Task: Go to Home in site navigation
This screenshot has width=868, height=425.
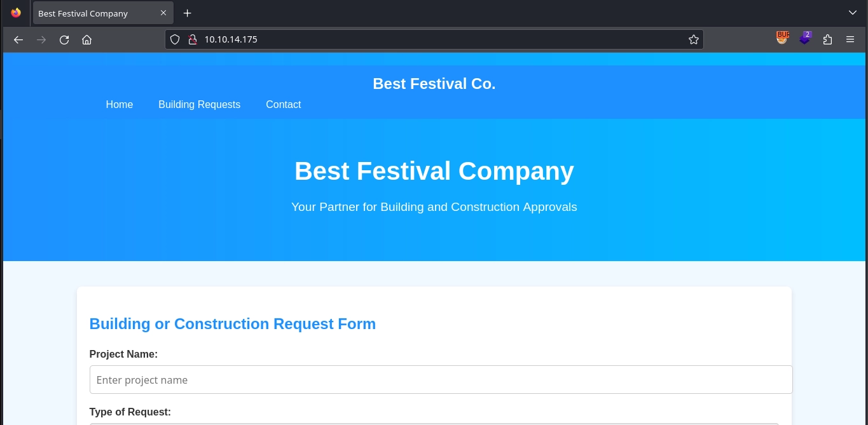Action: tap(120, 105)
